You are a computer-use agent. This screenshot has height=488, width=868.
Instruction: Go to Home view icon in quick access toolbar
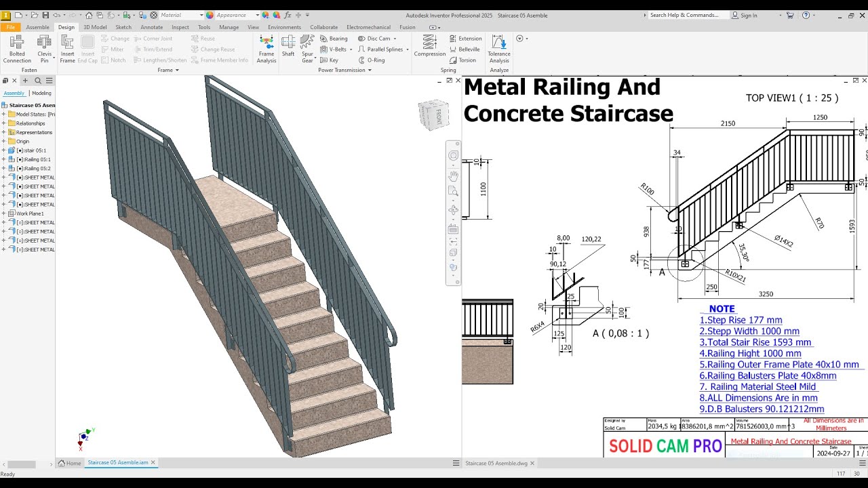coord(89,15)
